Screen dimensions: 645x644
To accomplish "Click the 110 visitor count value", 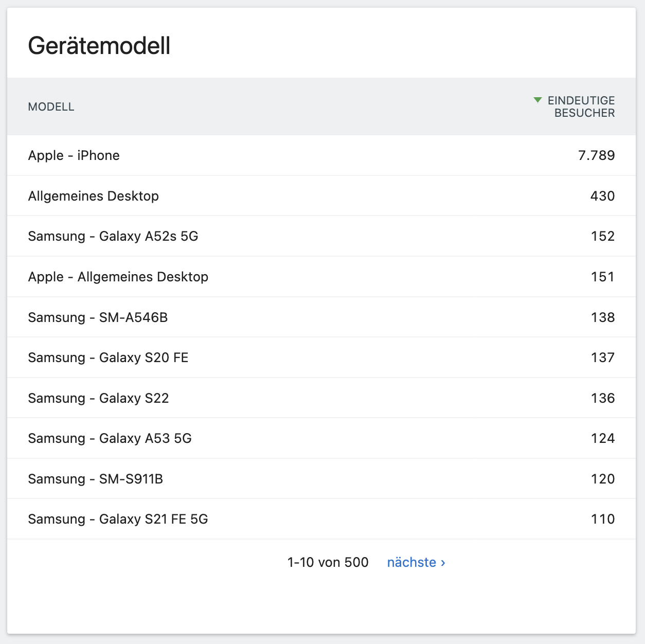I will tap(603, 519).
